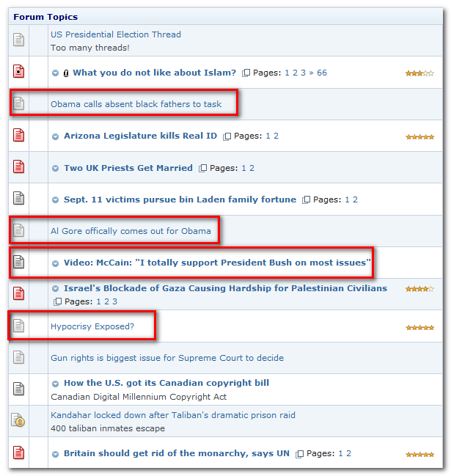Open Sept. 11 victims pursue bin Laden thread
The width and height of the screenshot is (451, 476).
point(180,199)
